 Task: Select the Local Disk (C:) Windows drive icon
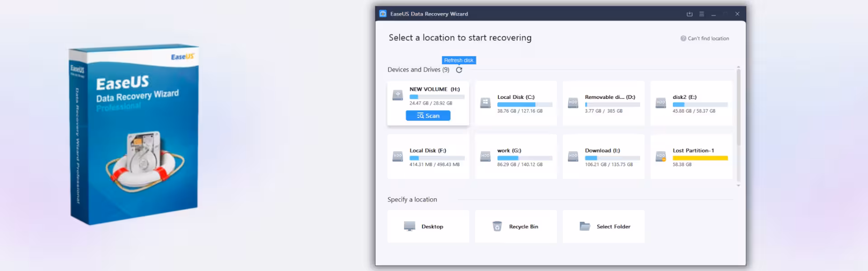pyautogui.click(x=485, y=103)
